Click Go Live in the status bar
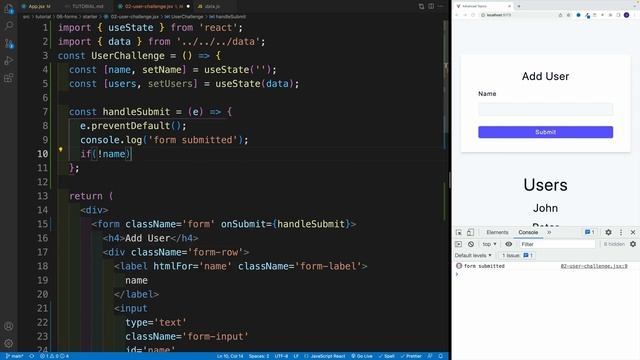Screen dimensions: 640x360 click(x=362, y=356)
